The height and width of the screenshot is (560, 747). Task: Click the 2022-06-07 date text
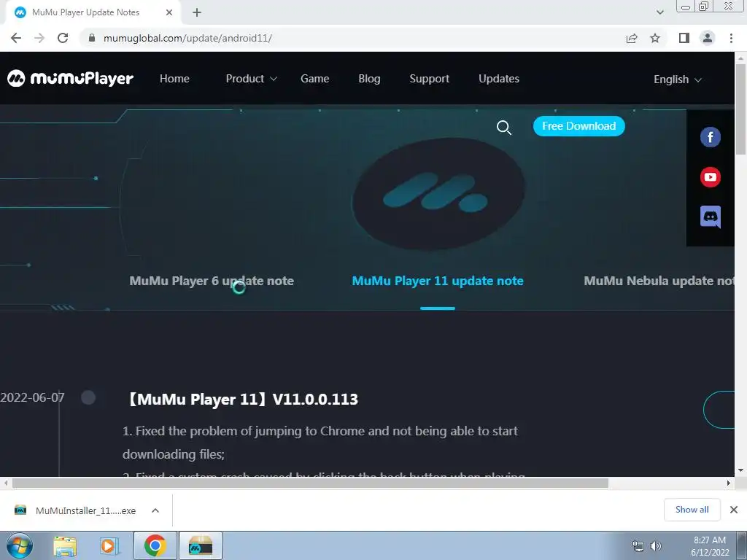point(32,397)
